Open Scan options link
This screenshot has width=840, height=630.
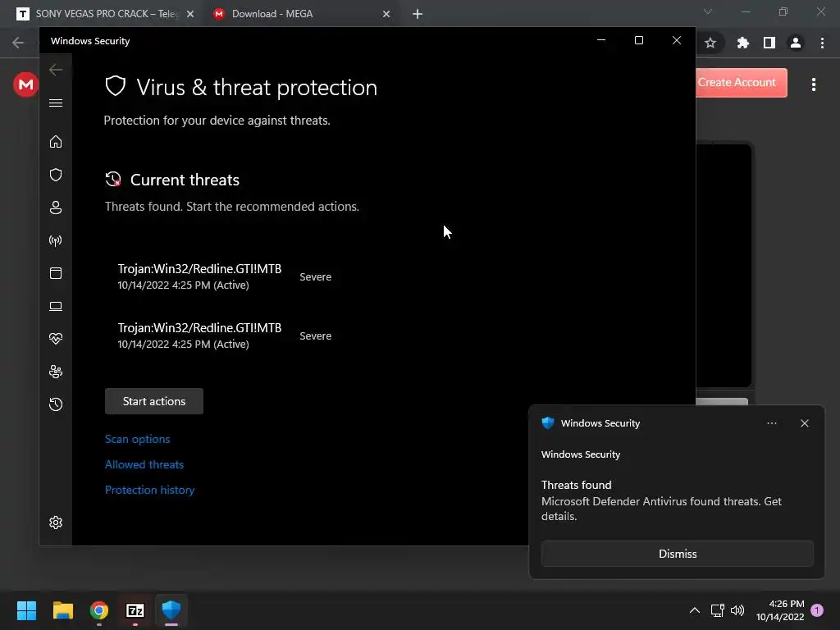coord(138,439)
